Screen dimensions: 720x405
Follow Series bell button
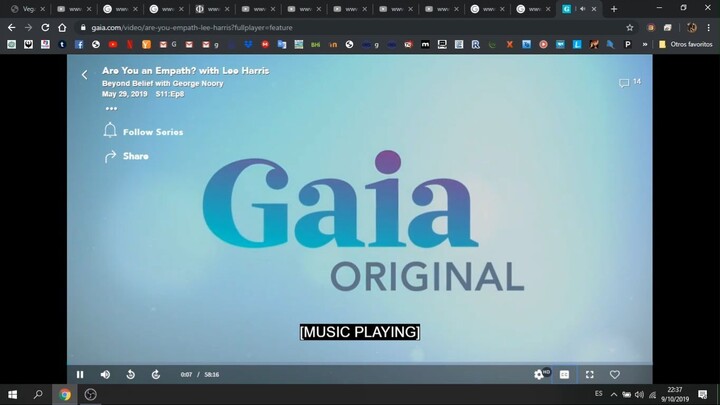click(x=143, y=131)
